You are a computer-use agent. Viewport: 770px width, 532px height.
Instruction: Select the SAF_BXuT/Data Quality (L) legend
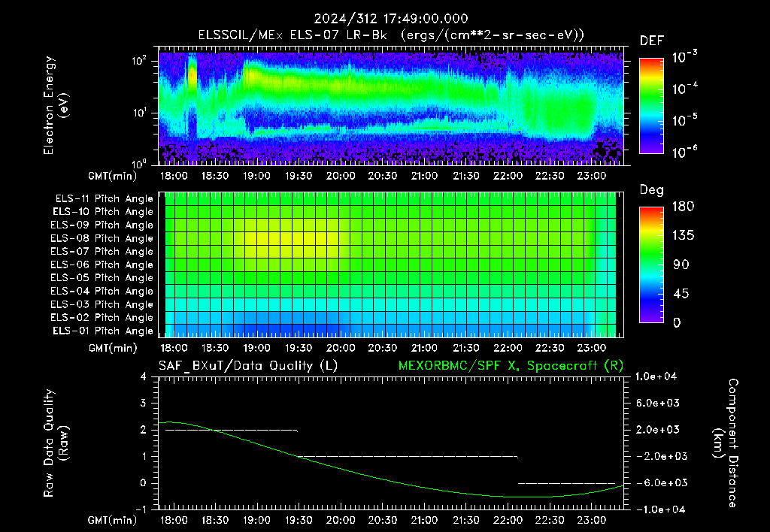(248, 366)
